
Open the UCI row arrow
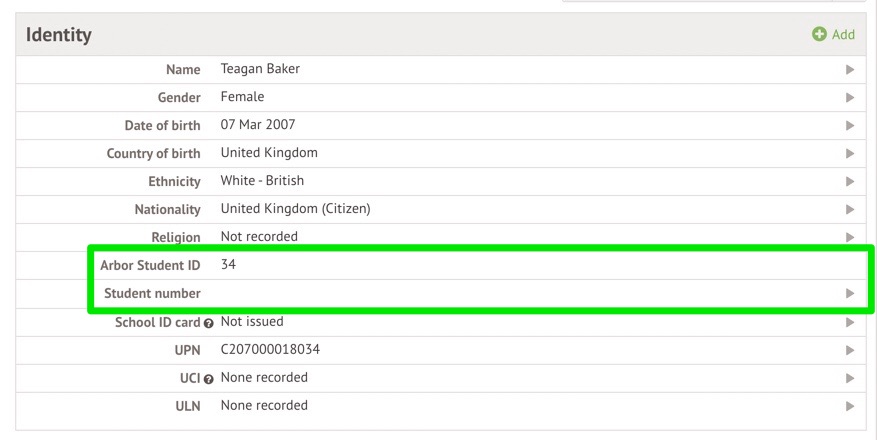click(849, 378)
